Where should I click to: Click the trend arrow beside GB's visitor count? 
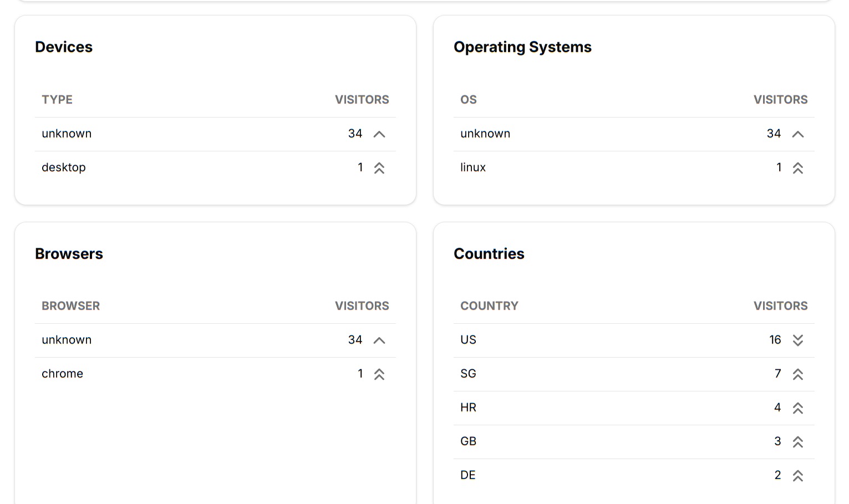(797, 442)
